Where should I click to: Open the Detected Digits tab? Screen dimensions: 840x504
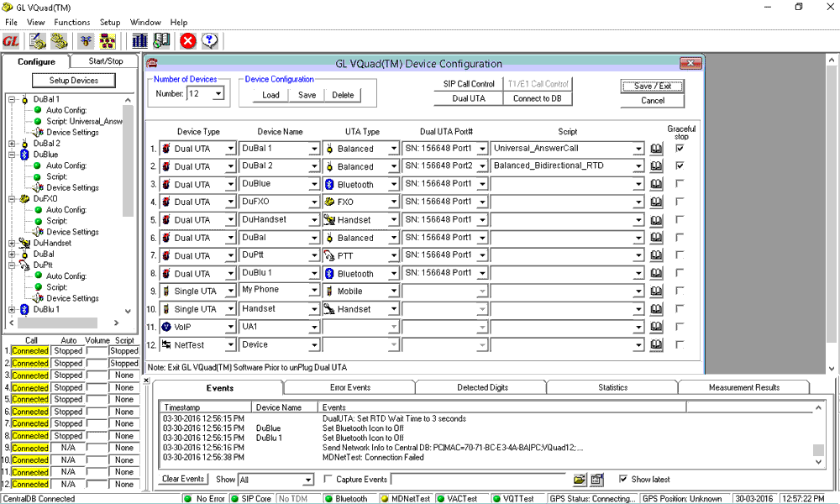(482, 387)
